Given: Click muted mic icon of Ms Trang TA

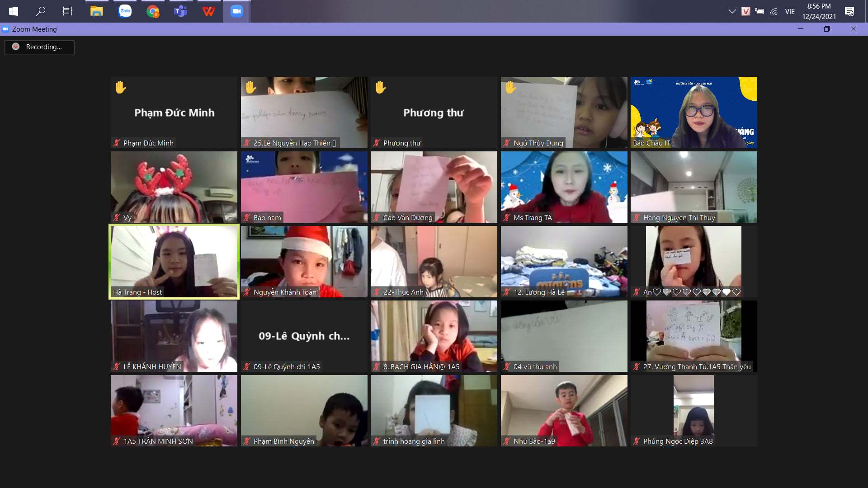Looking at the screenshot, I should click(x=507, y=218).
